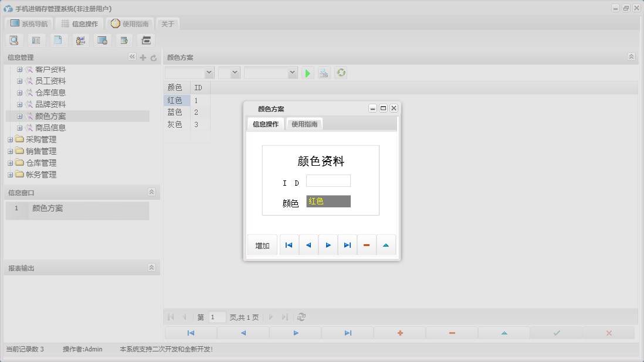Select the magnifier search icon in the toolbar
The image size is (644, 362).
[14, 40]
